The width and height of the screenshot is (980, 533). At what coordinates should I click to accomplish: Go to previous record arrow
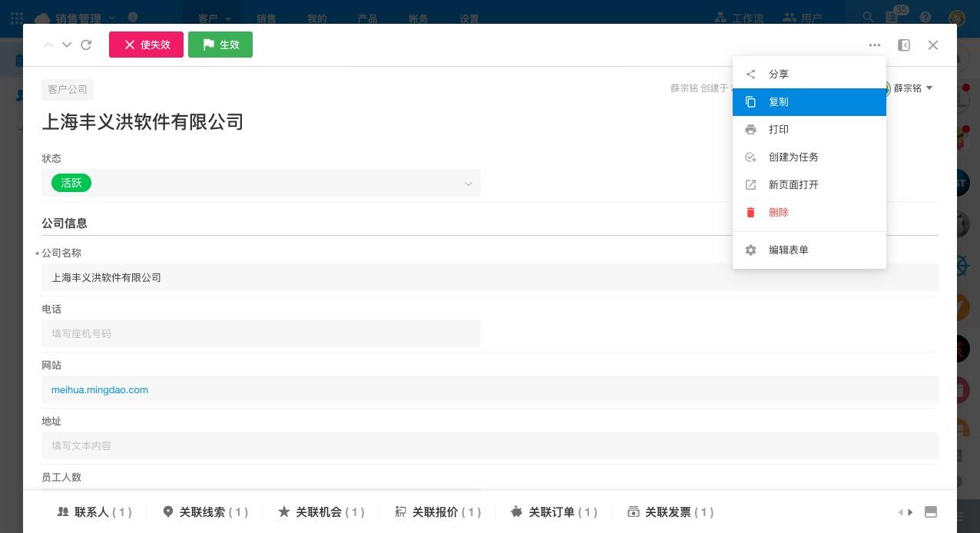[x=48, y=45]
